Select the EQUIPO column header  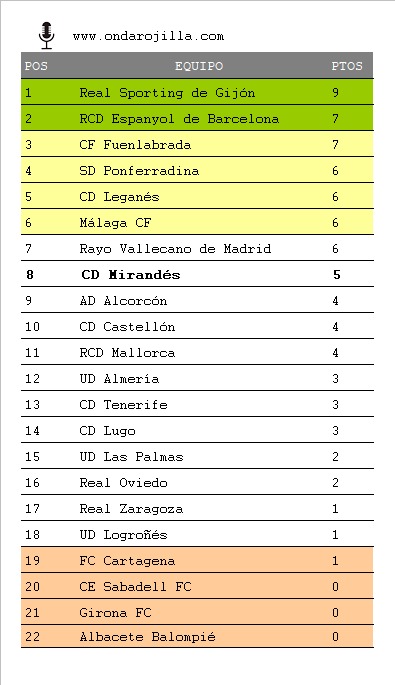coord(199,66)
